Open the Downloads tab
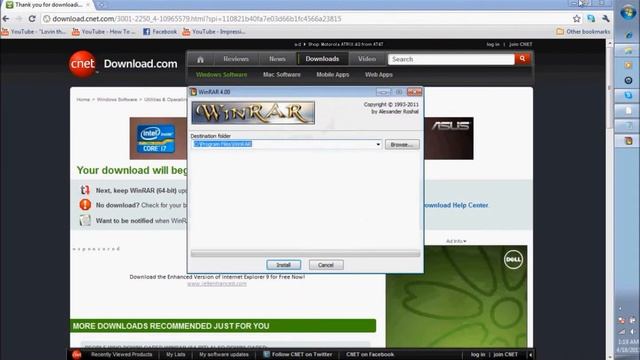Image resolution: width=640 pixels, height=360 pixels. [322, 59]
